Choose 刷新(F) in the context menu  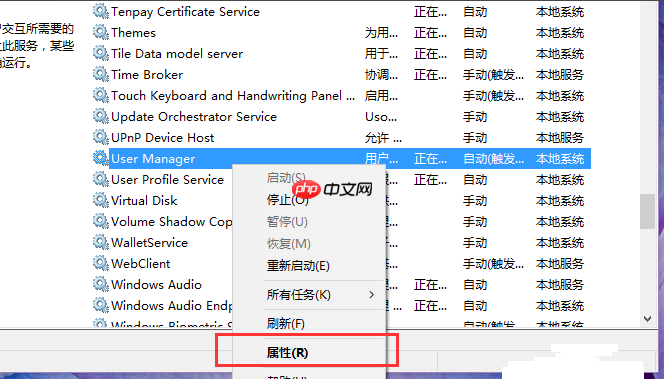(x=285, y=324)
